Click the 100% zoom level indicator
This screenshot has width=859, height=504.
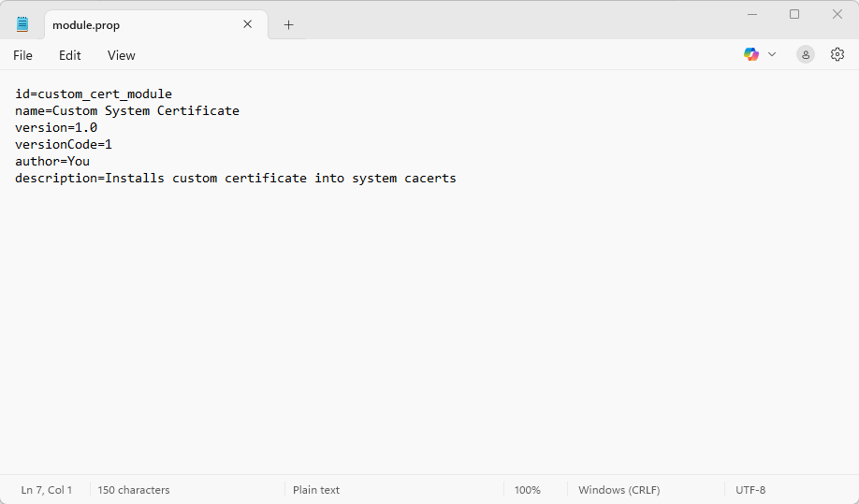pyautogui.click(x=528, y=490)
